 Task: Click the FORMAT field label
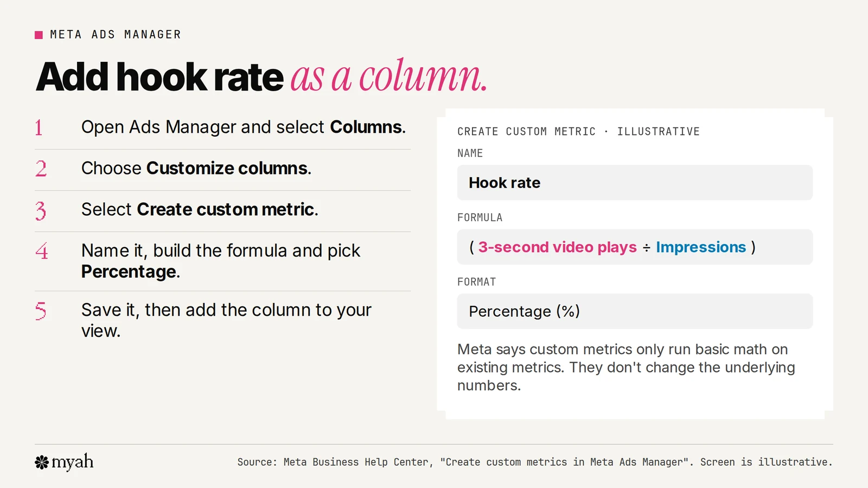(x=476, y=282)
